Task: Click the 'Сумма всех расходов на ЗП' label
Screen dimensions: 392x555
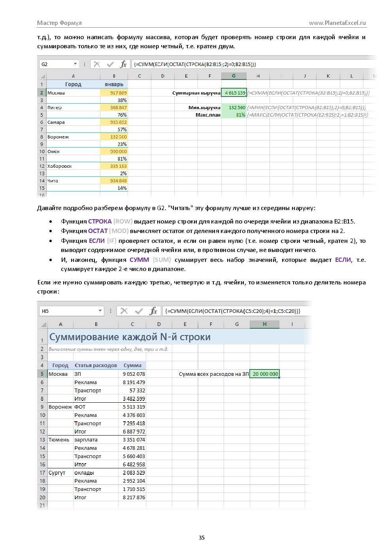Action: click(214, 374)
